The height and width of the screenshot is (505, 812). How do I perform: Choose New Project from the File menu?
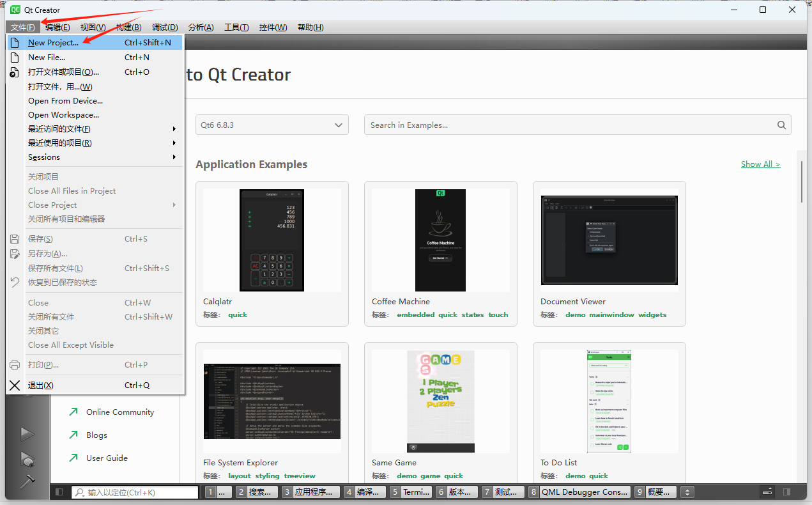click(95, 43)
